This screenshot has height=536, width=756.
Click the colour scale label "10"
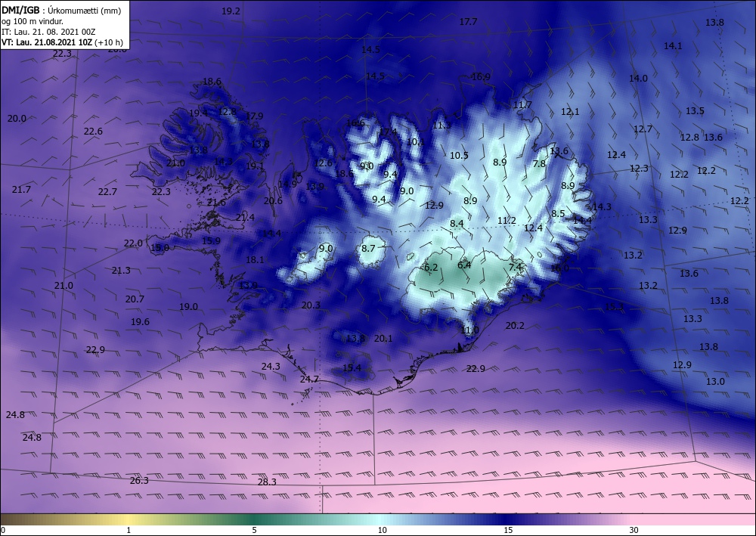coord(382,530)
